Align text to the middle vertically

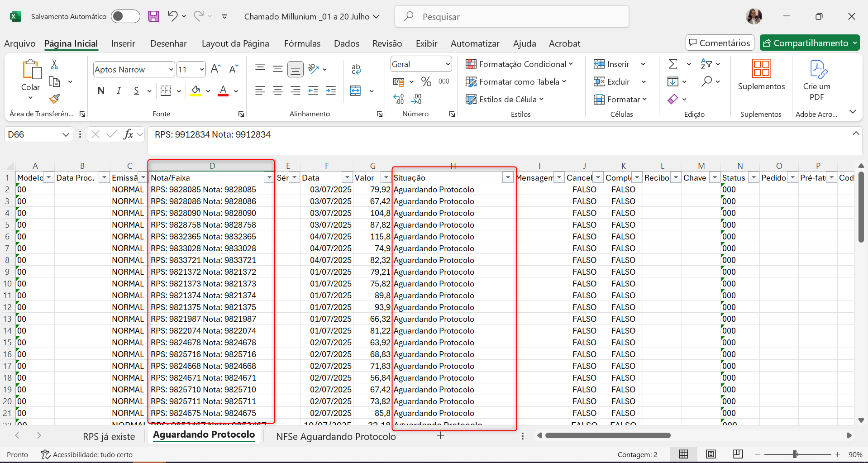click(278, 69)
